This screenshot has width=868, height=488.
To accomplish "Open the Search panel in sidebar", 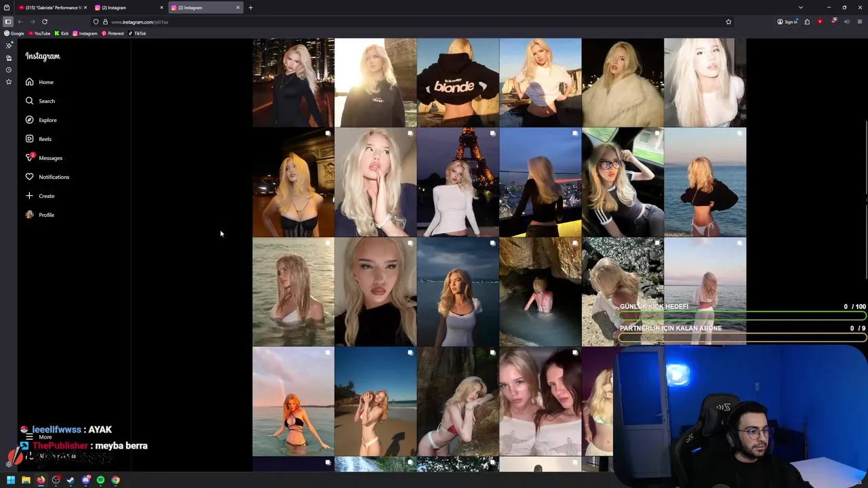I will coord(40,101).
